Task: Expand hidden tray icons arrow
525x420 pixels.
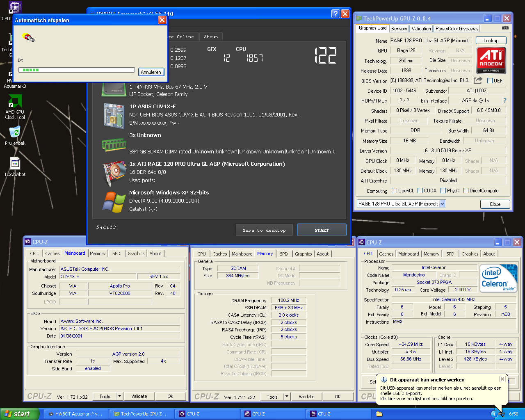Action: pos(494,414)
